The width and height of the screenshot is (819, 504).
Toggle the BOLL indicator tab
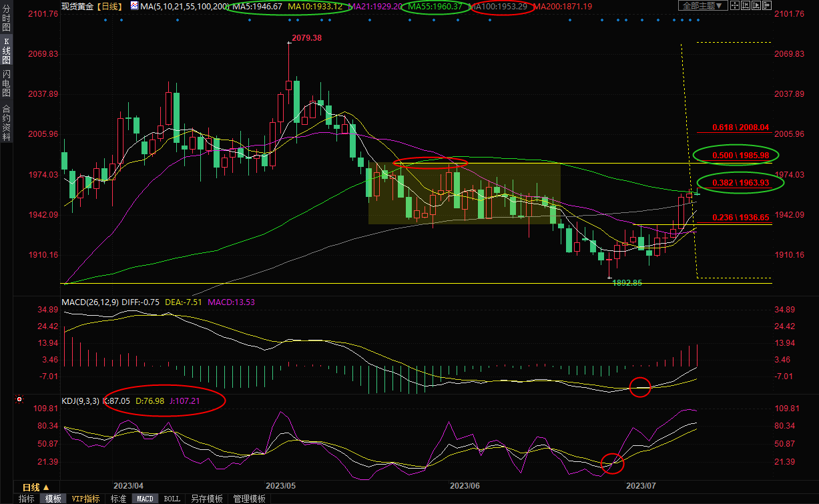click(172, 499)
